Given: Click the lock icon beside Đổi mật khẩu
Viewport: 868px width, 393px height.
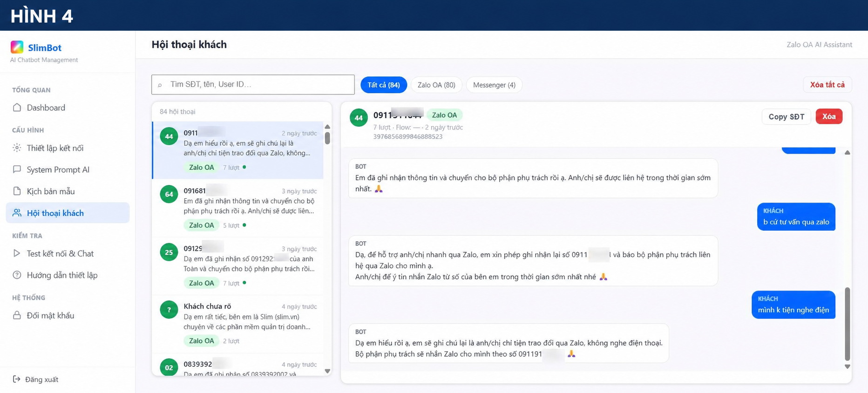Looking at the screenshot, I should [17, 315].
